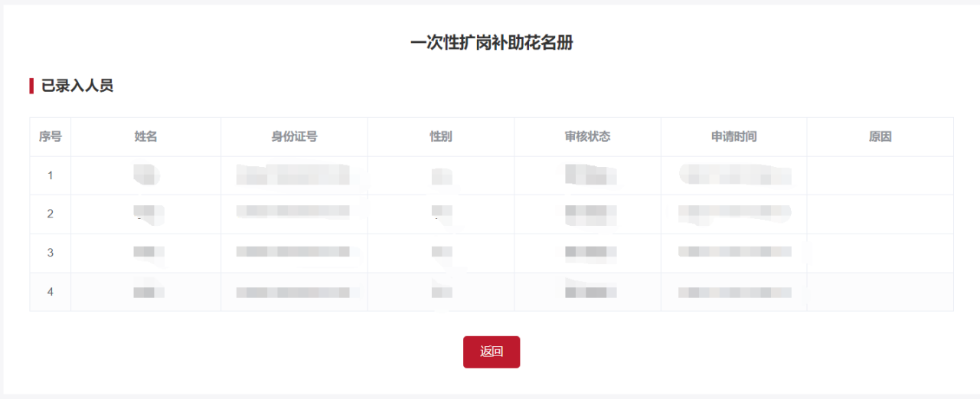The image size is (980, 399).
Task: Click the empty 原因 cell of row 1
Action: point(880,175)
